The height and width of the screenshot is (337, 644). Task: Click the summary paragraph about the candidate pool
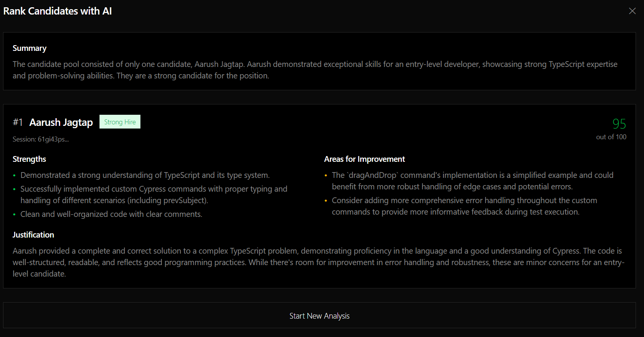pos(315,70)
